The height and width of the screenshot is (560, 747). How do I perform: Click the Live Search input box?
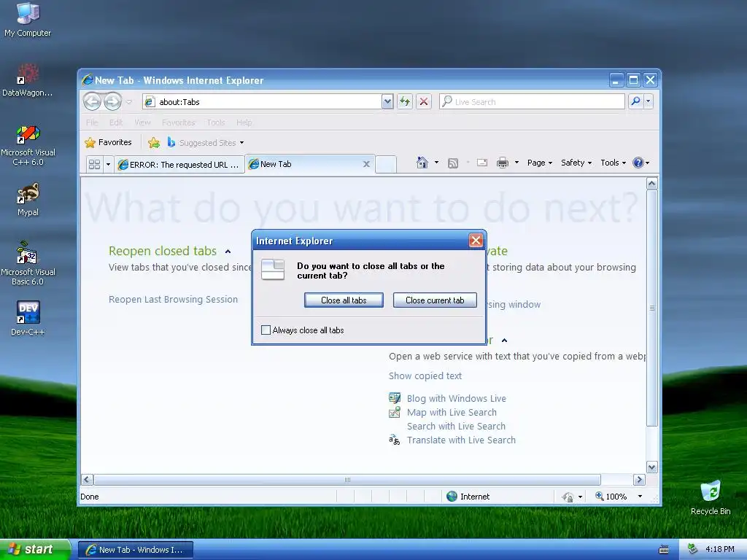click(532, 101)
